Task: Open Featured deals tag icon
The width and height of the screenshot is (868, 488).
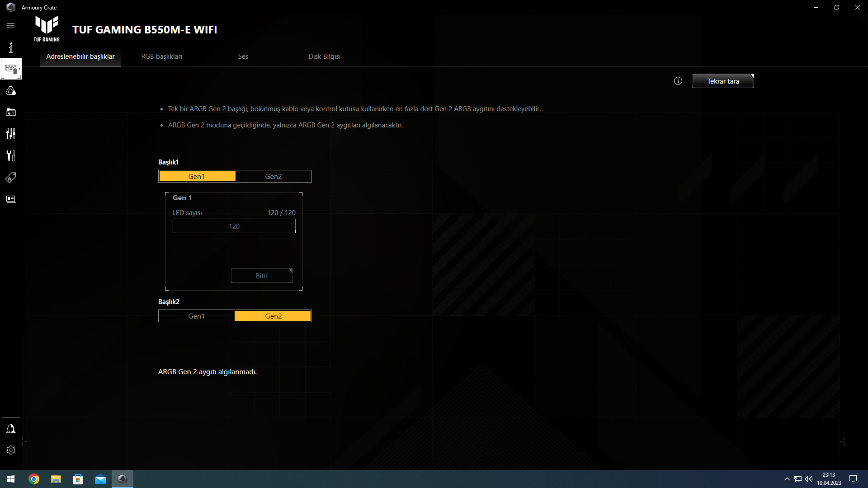Action: pos(11,178)
